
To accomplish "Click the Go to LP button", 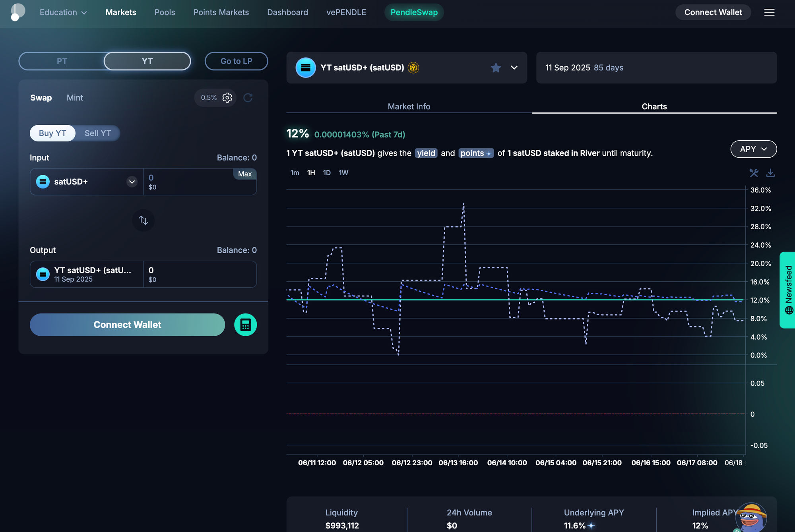I will [237, 61].
